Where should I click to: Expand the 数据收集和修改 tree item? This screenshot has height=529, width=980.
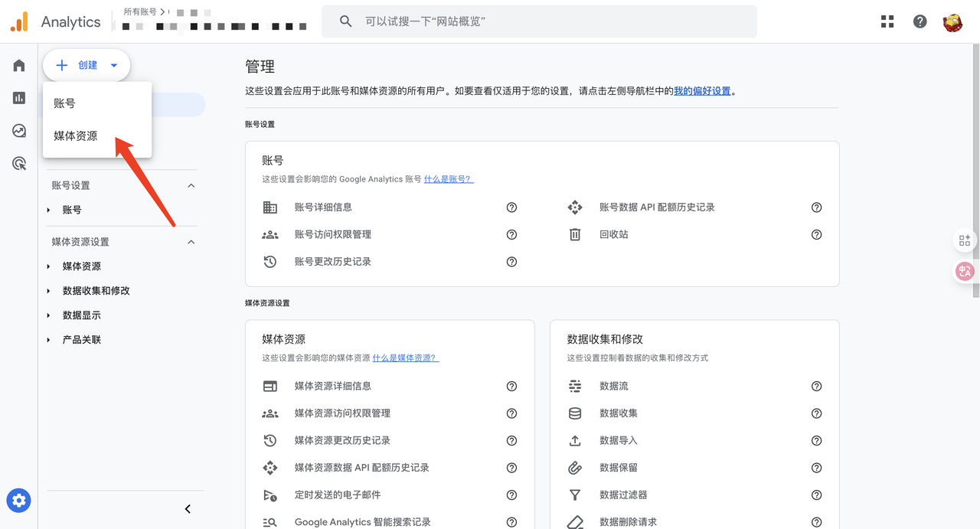click(x=49, y=291)
